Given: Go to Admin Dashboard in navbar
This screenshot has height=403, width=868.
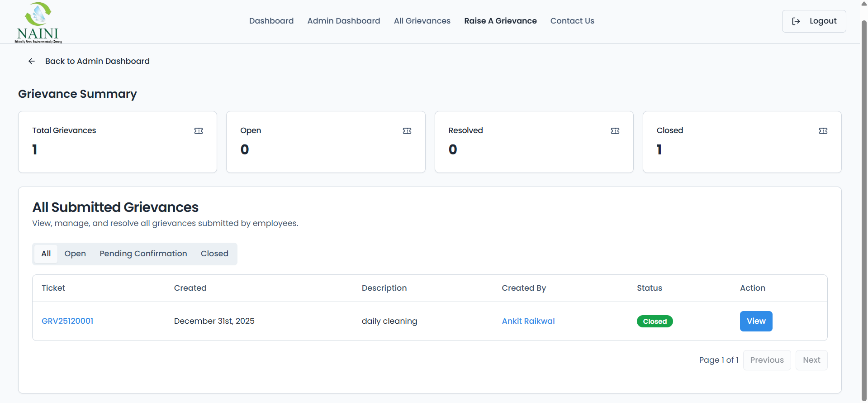Looking at the screenshot, I should (x=344, y=21).
